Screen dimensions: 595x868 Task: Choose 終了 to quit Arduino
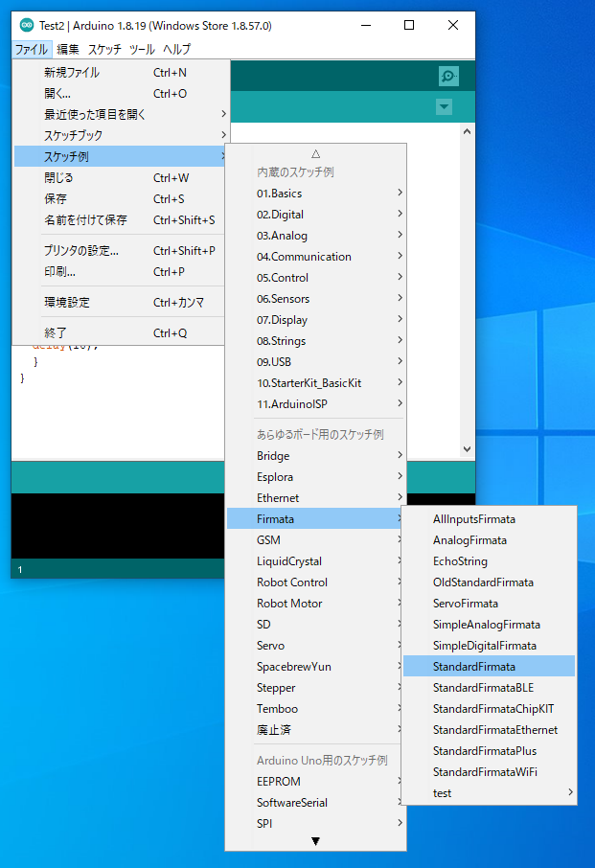[119, 332]
